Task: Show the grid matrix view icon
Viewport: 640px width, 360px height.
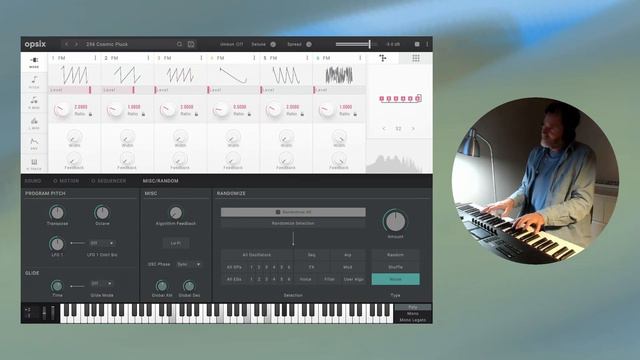Action: (x=416, y=58)
